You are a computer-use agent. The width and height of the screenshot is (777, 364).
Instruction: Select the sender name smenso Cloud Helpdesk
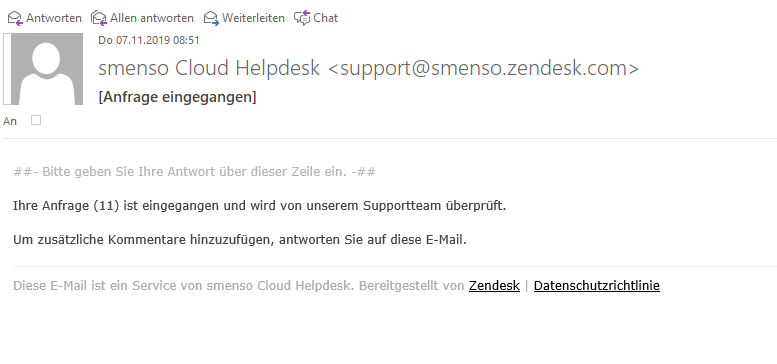pyautogui.click(x=209, y=68)
